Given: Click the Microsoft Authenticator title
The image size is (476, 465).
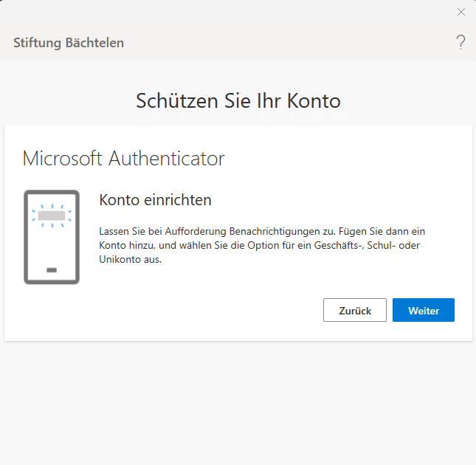Looking at the screenshot, I should point(123,158).
